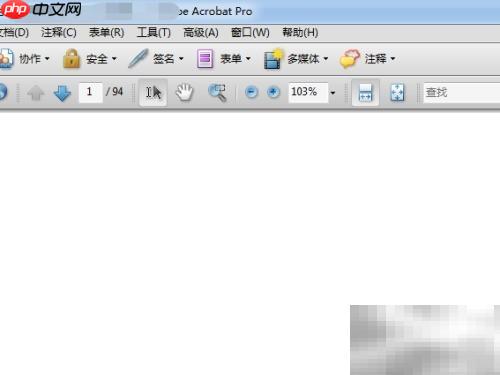This screenshot has height=375, width=500.
Task: Show one full page at a time
Action: (x=397, y=92)
